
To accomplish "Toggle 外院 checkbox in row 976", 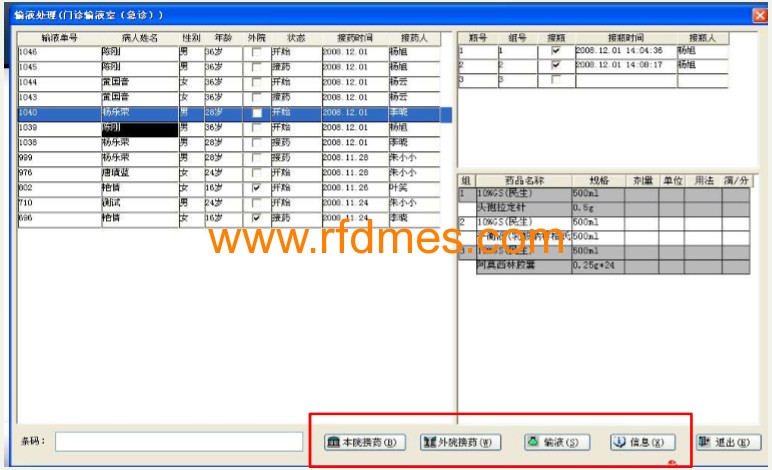I will (257, 173).
